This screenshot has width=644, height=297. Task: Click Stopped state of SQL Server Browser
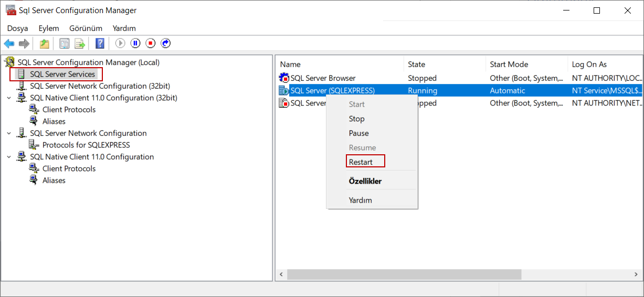[422, 78]
